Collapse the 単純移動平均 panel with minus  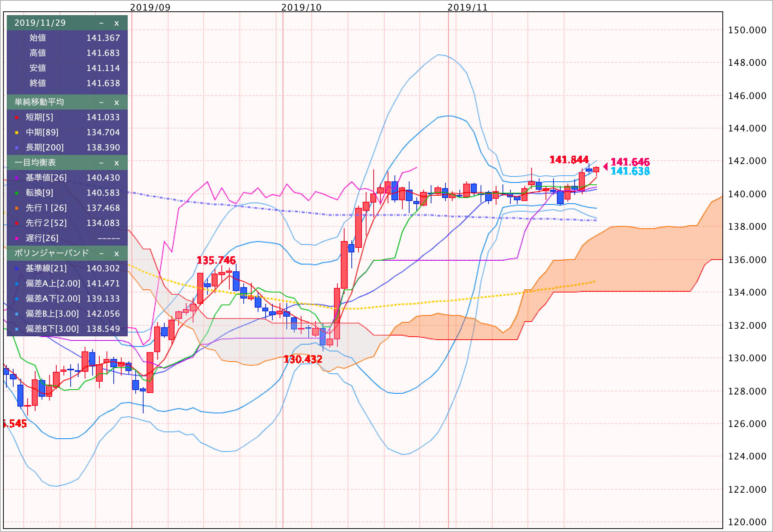(101, 102)
